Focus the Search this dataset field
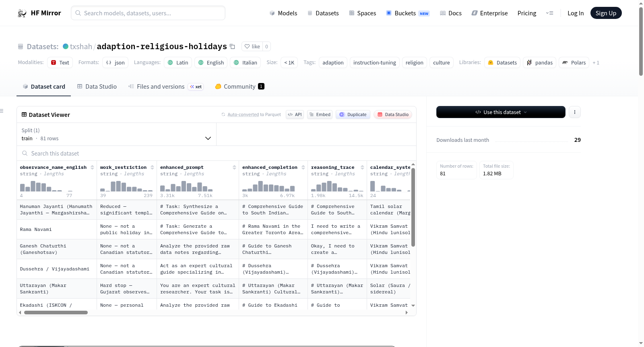644x347 pixels. [x=217, y=153]
